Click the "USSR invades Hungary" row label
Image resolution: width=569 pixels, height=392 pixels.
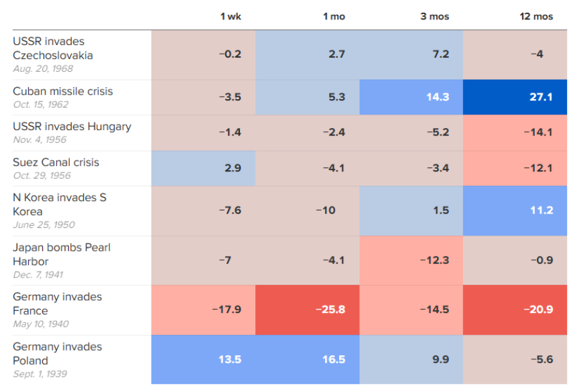click(72, 127)
